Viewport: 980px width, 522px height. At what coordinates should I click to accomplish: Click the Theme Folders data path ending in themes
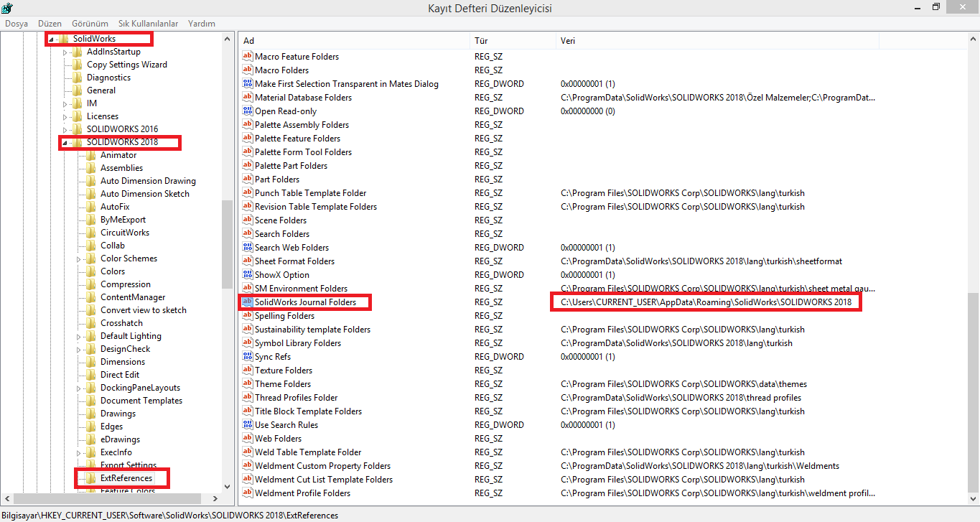683,384
